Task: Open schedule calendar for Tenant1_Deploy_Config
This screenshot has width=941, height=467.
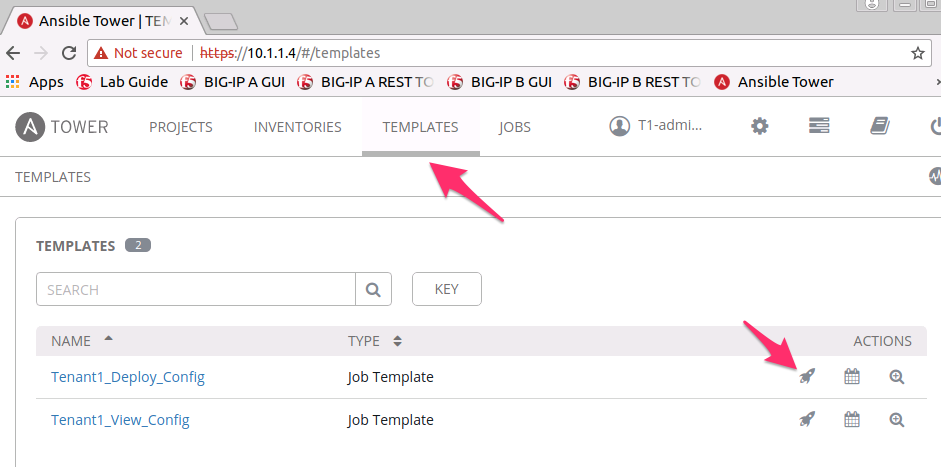Action: [852, 377]
